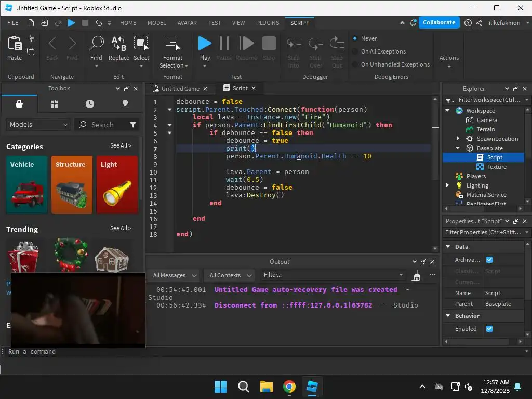This screenshot has width=532, height=399.
Task: Click Format Selection icon
Action: 172,44
